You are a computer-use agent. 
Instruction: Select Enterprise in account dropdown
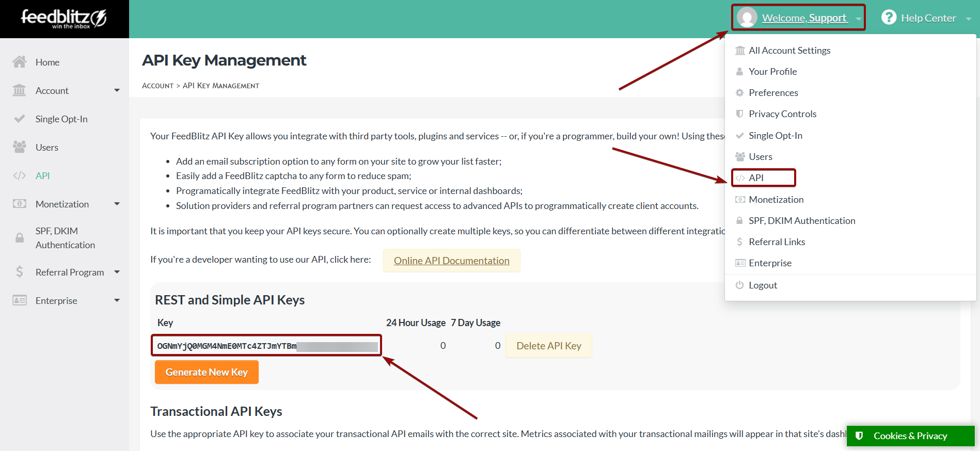770,263
